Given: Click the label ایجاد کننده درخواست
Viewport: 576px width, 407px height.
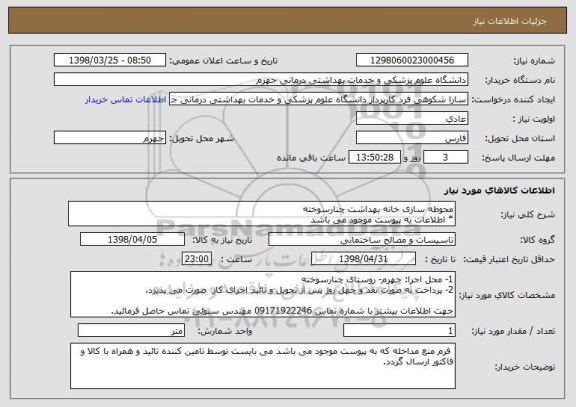Looking at the screenshot, I should [x=513, y=100].
